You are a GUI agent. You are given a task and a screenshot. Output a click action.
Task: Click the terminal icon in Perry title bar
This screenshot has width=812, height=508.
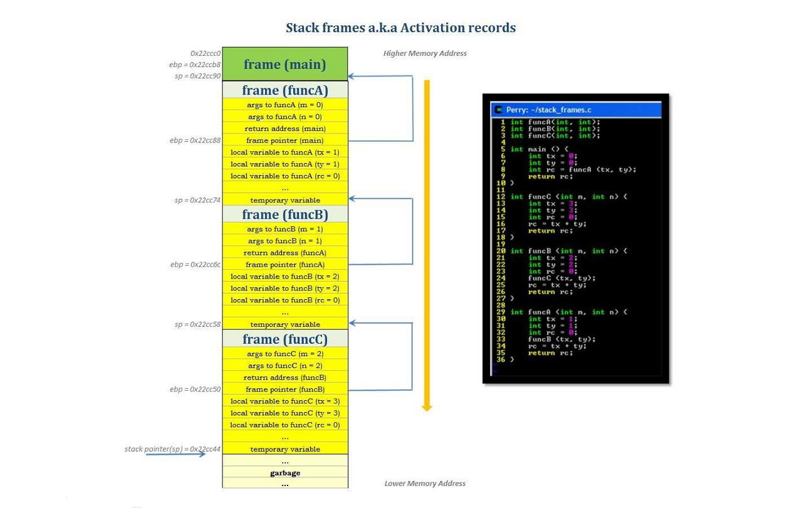point(499,110)
